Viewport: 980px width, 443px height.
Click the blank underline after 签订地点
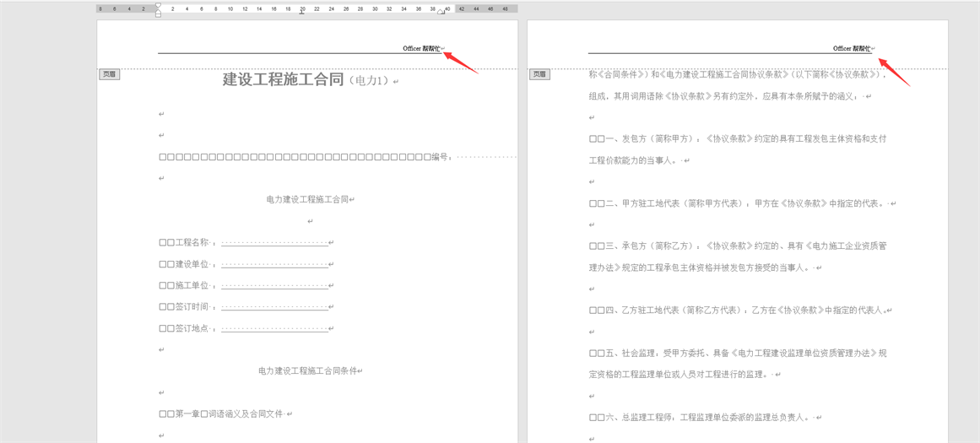pyautogui.click(x=274, y=328)
